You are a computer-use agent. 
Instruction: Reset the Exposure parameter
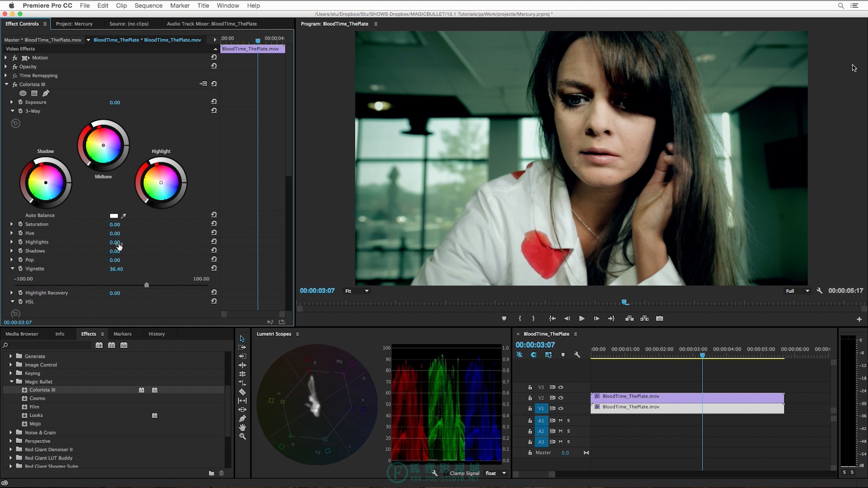(214, 102)
